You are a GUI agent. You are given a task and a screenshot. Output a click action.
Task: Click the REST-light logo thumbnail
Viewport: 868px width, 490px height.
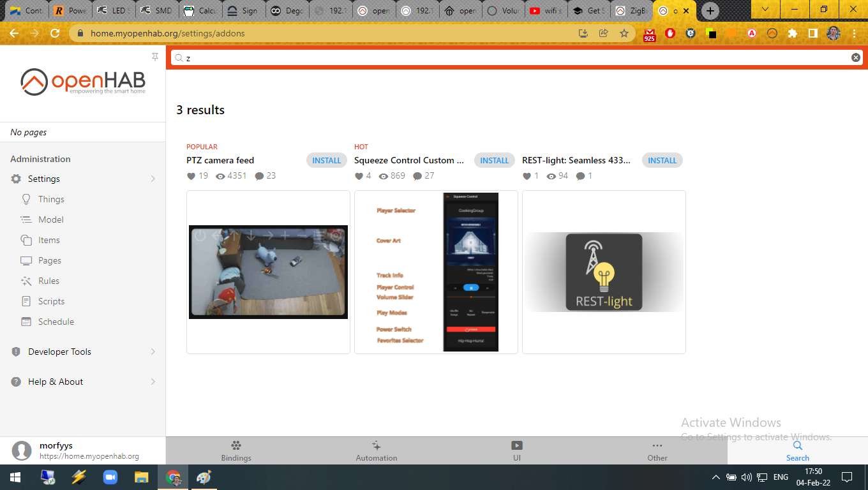(x=604, y=272)
